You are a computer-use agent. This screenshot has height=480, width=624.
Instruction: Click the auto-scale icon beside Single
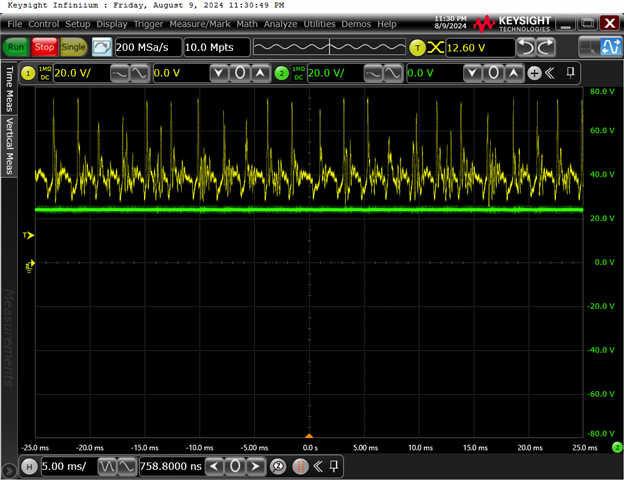tap(102, 47)
